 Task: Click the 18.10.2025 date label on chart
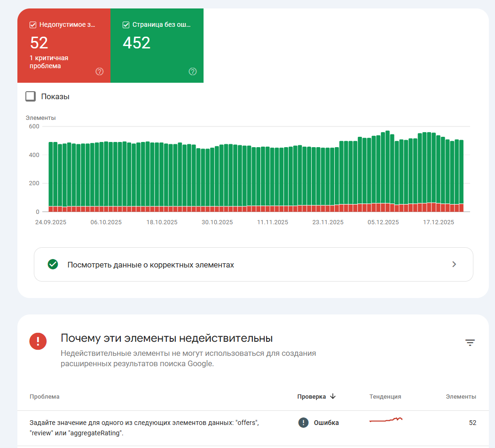click(162, 222)
